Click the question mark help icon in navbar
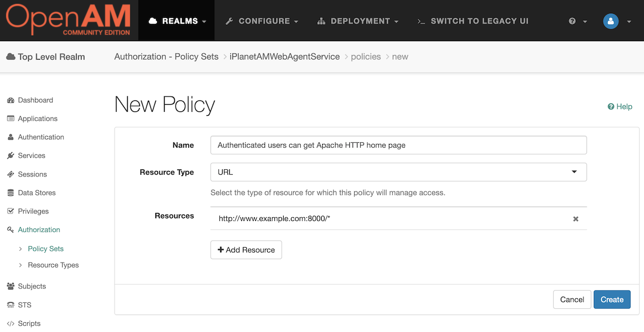Screen dimensions: 644x332 pos(572,21)
